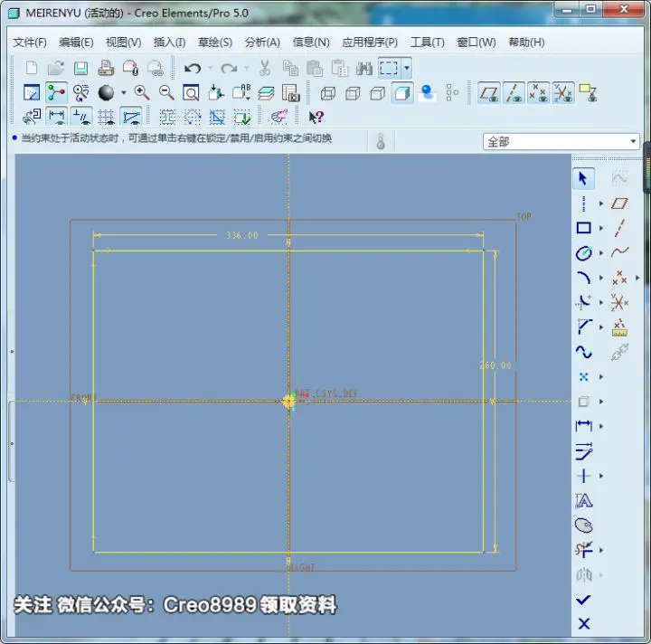
Task: Select the rectangle sketch tool
Action: [583, 228]
